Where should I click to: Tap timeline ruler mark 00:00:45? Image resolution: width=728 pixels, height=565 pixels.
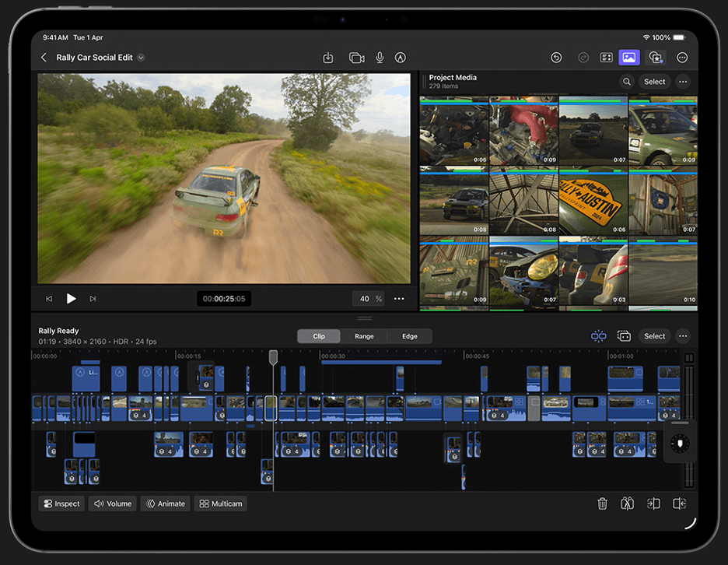coord(478,356)
